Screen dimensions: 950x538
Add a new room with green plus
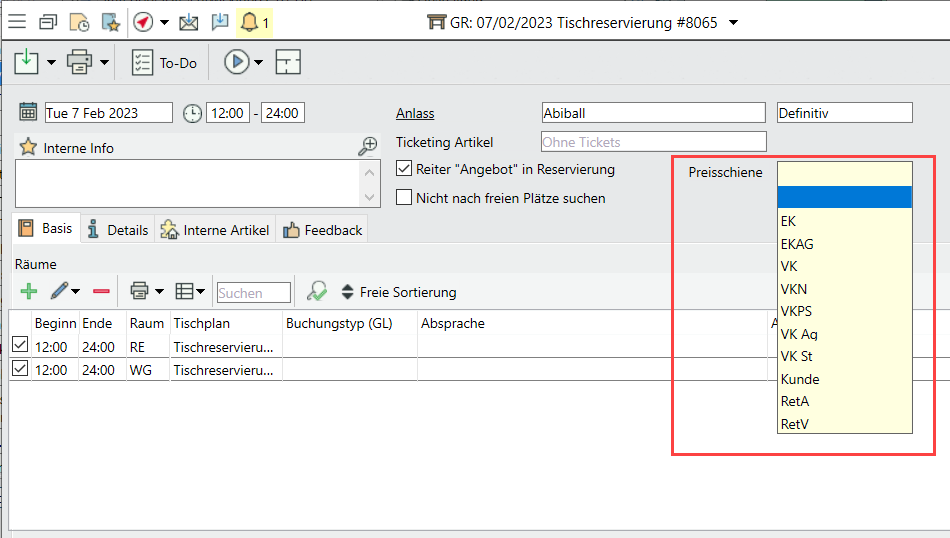coord(29,291)
